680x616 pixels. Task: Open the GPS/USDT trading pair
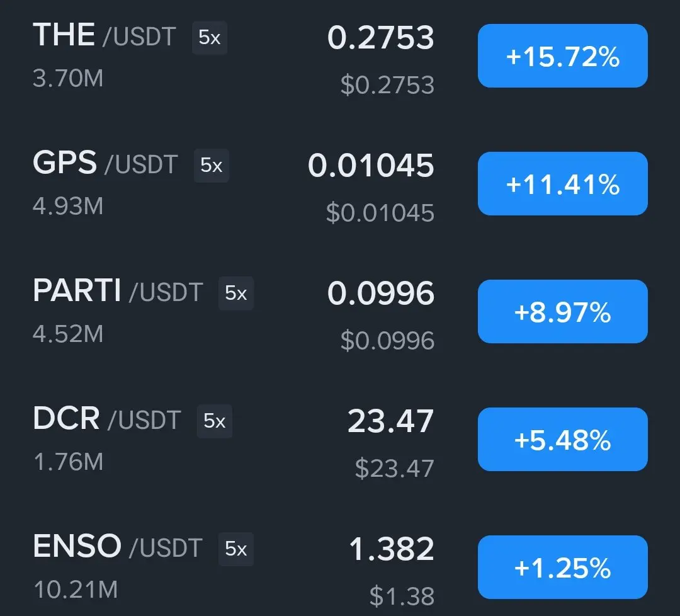click(x=105, y=163)
